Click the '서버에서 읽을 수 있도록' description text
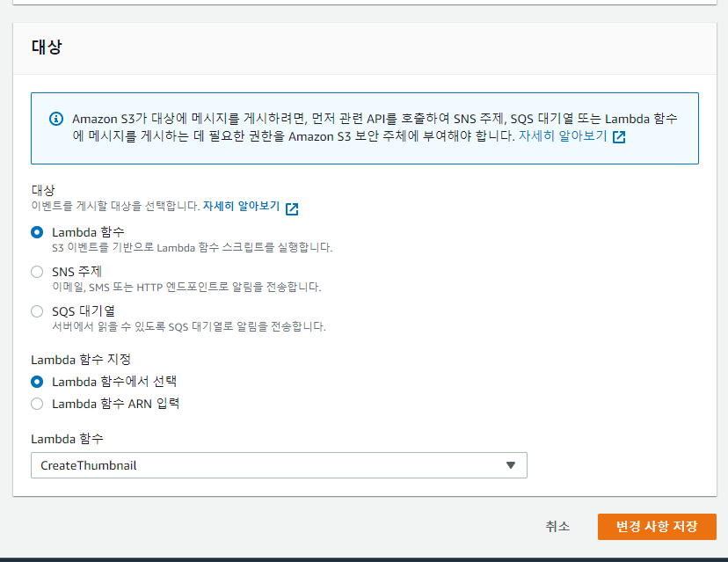This screenshot has height=562, width=728. (x=189, y=327)
